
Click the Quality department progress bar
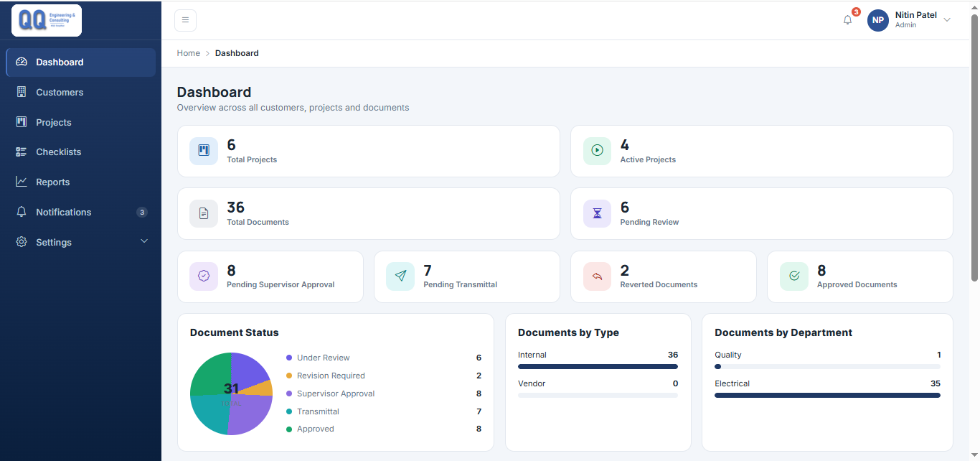point(827,366)
